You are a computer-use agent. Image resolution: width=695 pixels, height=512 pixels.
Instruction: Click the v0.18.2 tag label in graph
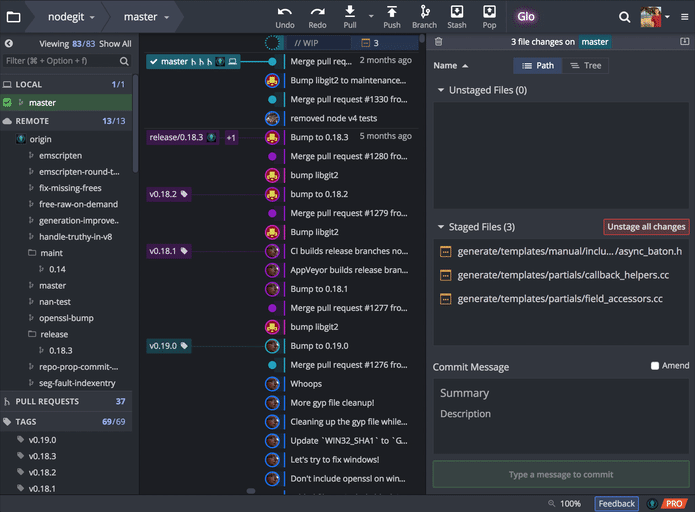(x=169, y=194)
